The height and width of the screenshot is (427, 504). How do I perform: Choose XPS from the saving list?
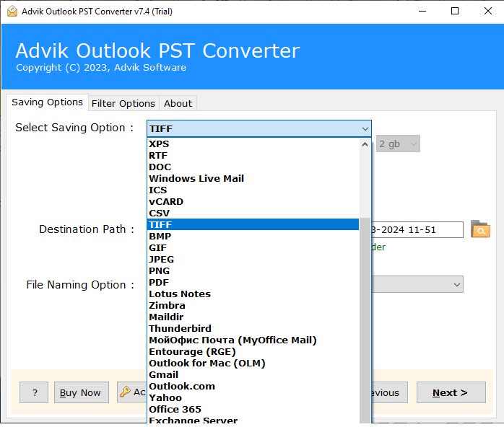(x=253, y=144)
